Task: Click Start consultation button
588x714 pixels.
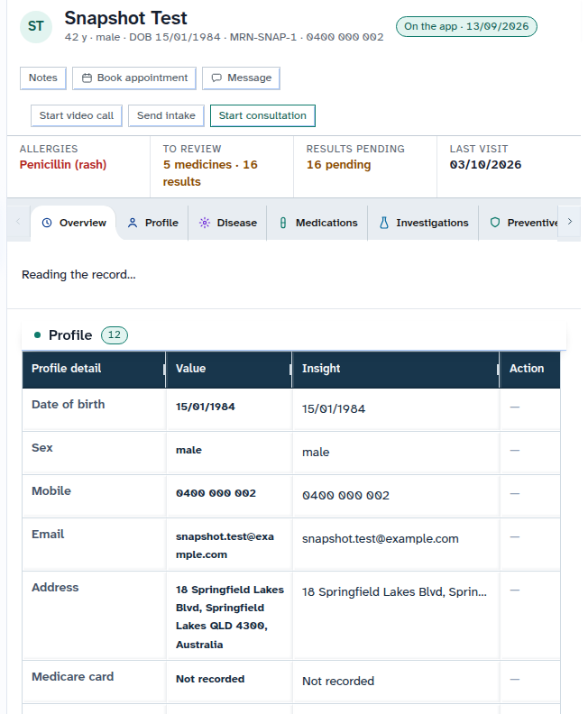Action: 262,115
